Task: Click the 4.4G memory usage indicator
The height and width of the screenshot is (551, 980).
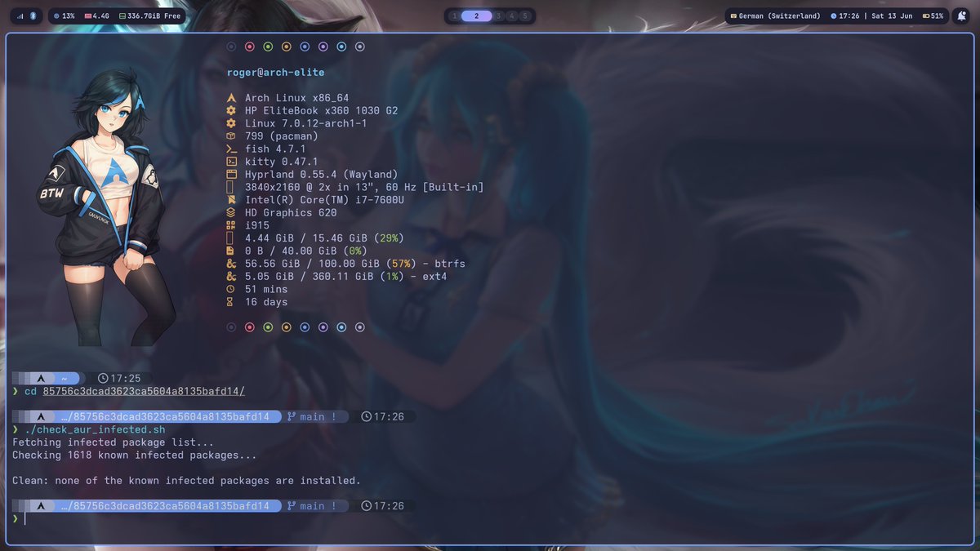Action: tap(97, 16)
